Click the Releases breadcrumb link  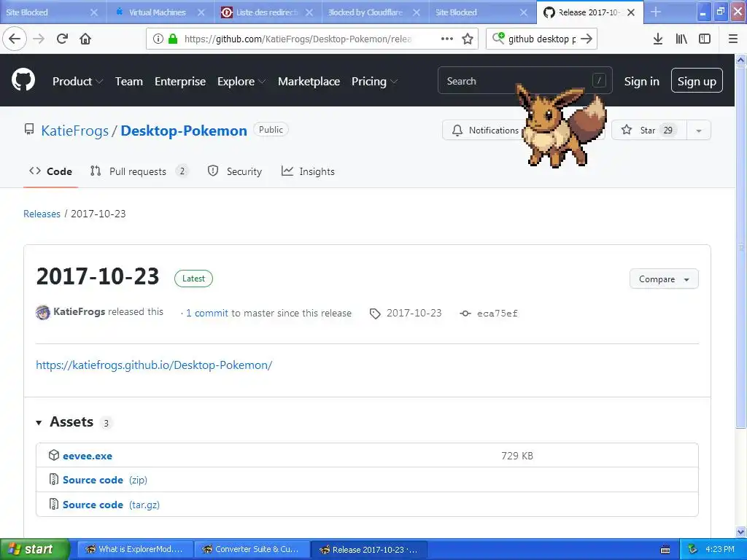click(42, 214)
